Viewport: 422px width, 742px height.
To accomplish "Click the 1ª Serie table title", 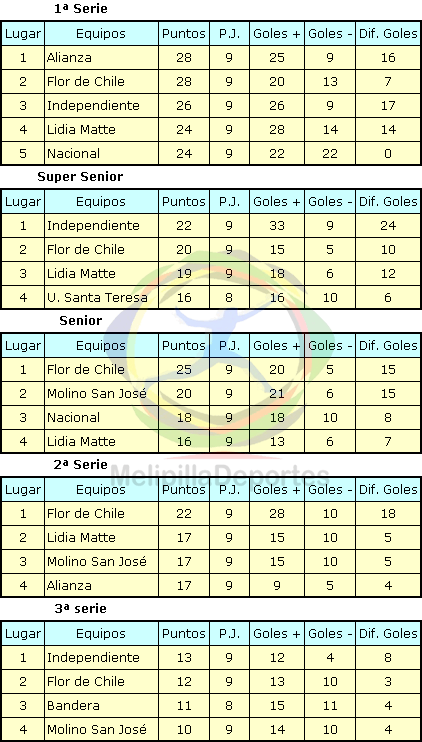I will pyautogui.click(x=81, y=9).
